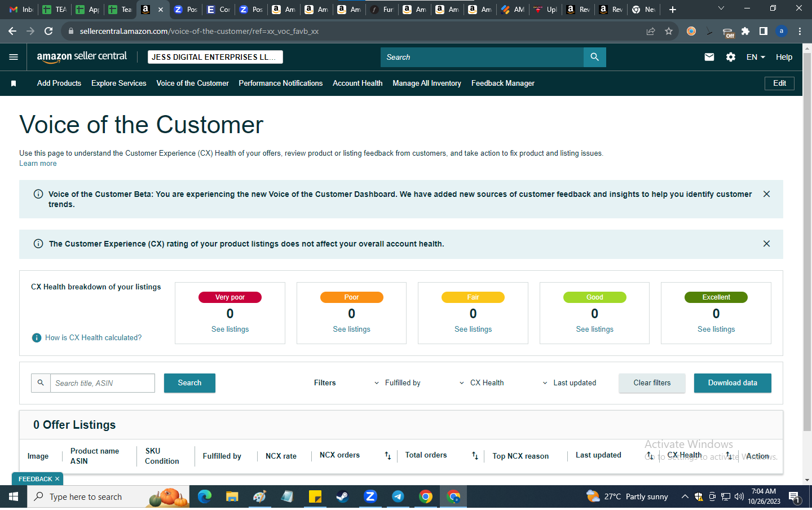Focus the Search title, ASIN input field
The width and height of the screenshot is (812, 510).
coord(103,383)
